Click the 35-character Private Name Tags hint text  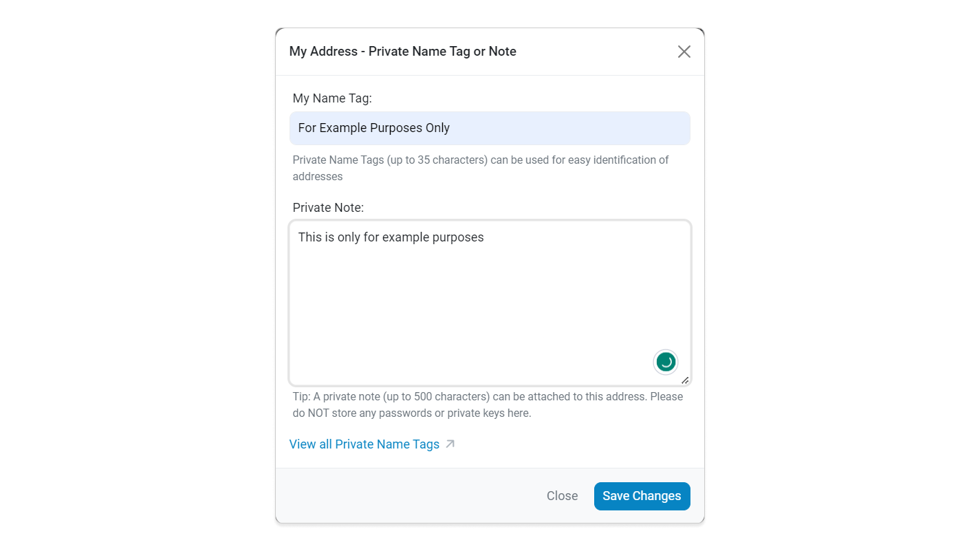point(480,160)
